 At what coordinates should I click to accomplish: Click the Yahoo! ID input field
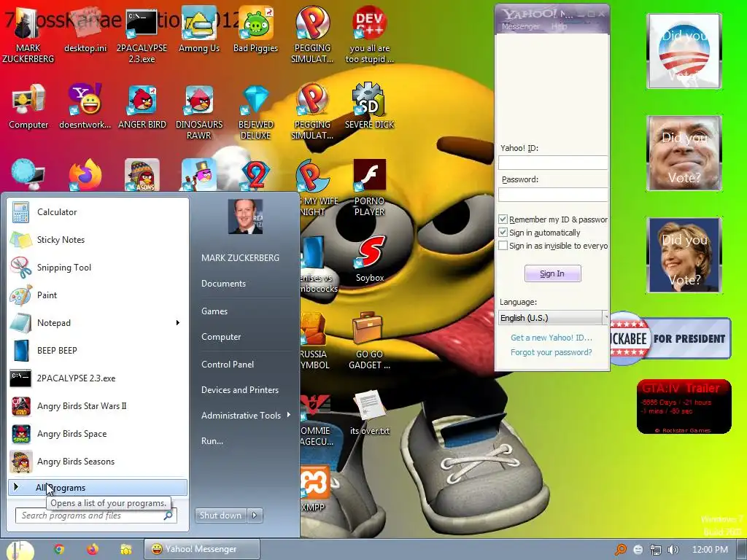click(x=553, y=163)
